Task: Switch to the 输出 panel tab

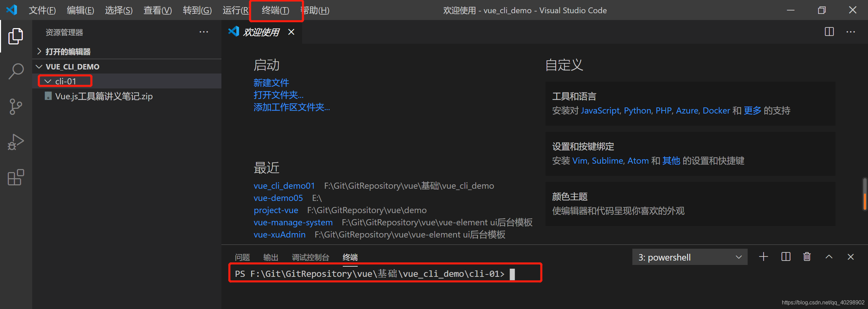Action: point(271,257)
